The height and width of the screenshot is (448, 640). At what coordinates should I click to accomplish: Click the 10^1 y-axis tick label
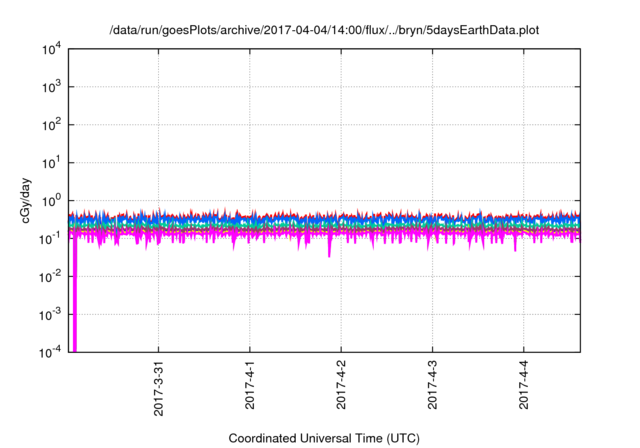[52, 163]
